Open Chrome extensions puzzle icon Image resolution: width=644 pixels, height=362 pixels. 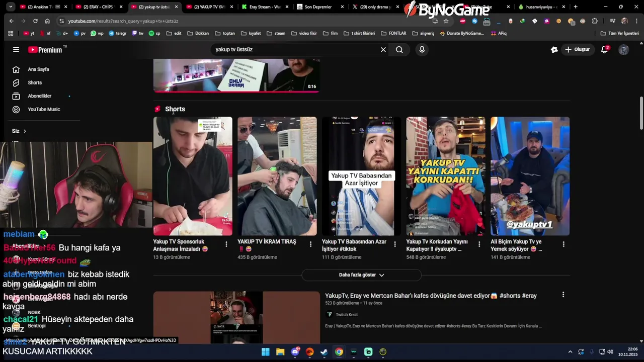pyautogui.click(x=595, y=21)
